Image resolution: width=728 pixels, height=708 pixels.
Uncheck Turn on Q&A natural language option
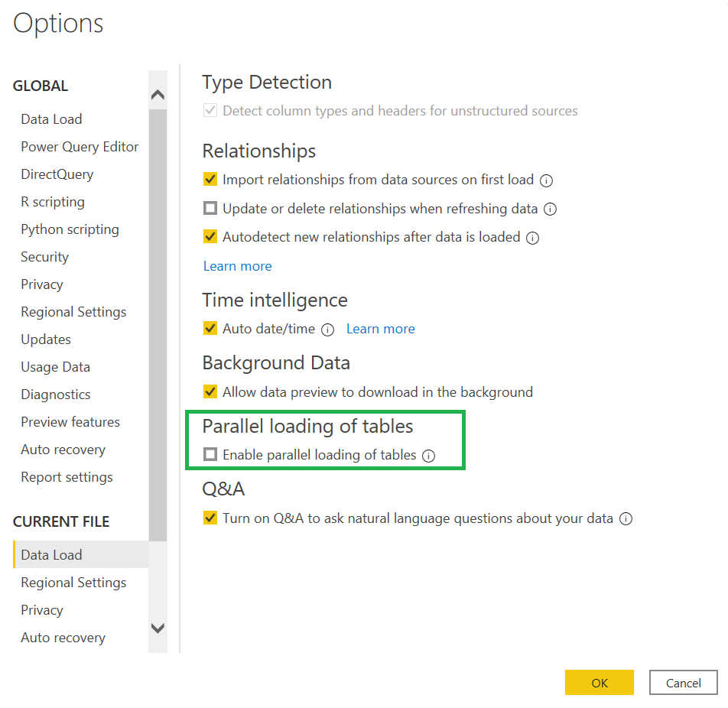(210, 517)
